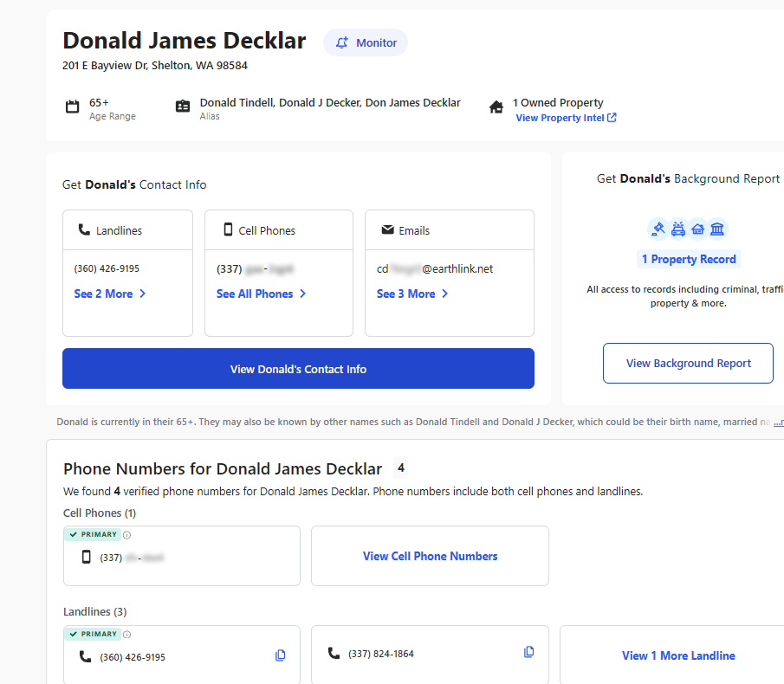Viewport: 784px width, 684px height.
Task: Click the alias names text
Action: click(330, 102)
